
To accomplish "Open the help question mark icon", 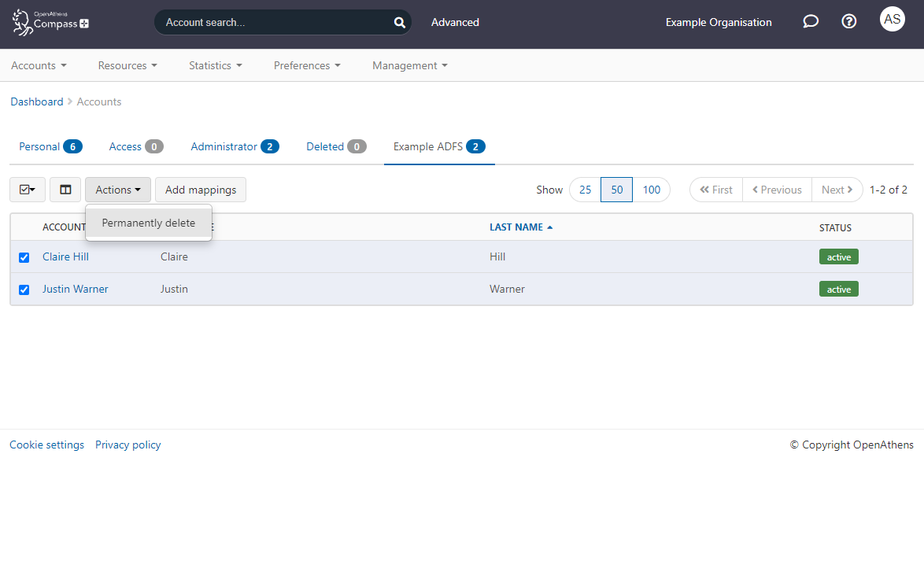I will 848,21.
